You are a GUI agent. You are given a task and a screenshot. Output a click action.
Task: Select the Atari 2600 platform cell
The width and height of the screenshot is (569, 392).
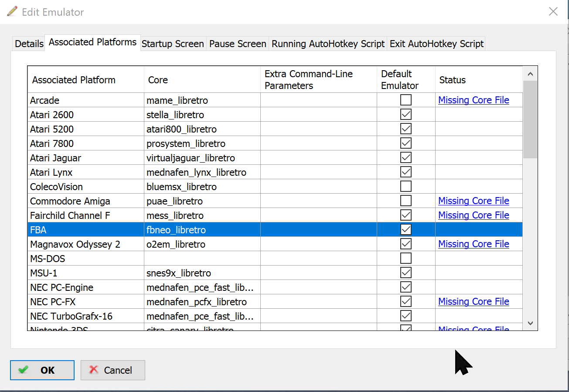pos(86,115)
